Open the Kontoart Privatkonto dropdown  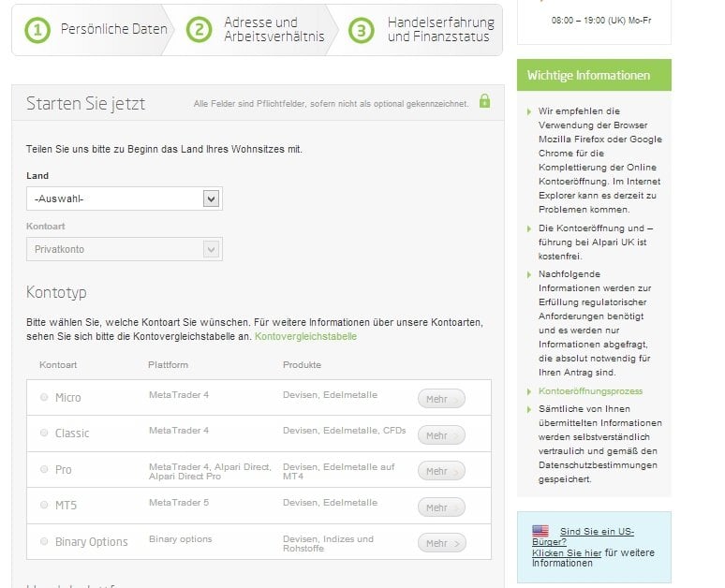[125, 249]
